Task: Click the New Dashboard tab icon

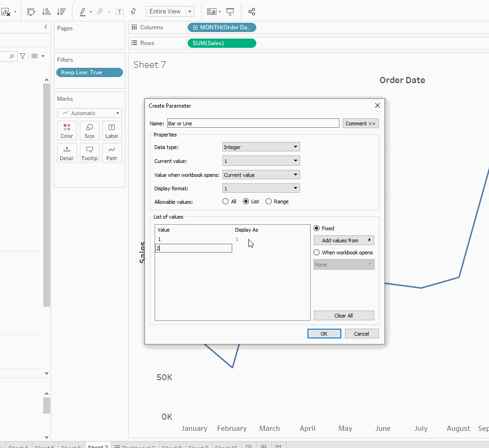Action: (263, 447)
